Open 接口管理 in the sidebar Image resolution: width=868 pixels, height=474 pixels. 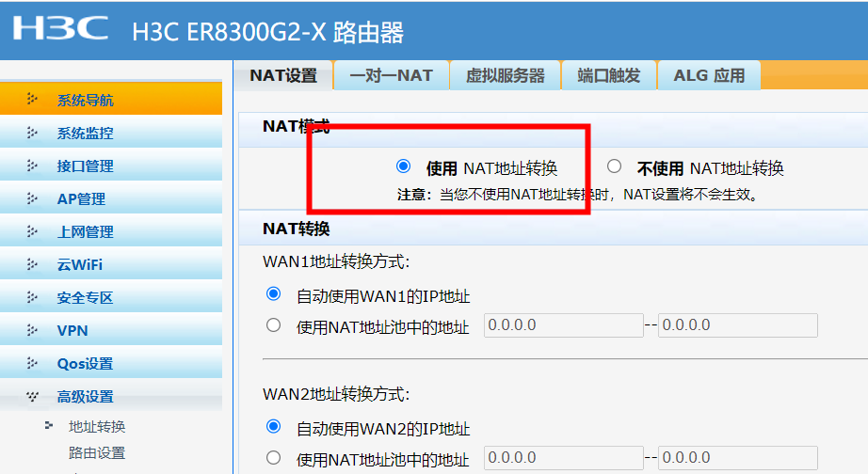(111, 166)
